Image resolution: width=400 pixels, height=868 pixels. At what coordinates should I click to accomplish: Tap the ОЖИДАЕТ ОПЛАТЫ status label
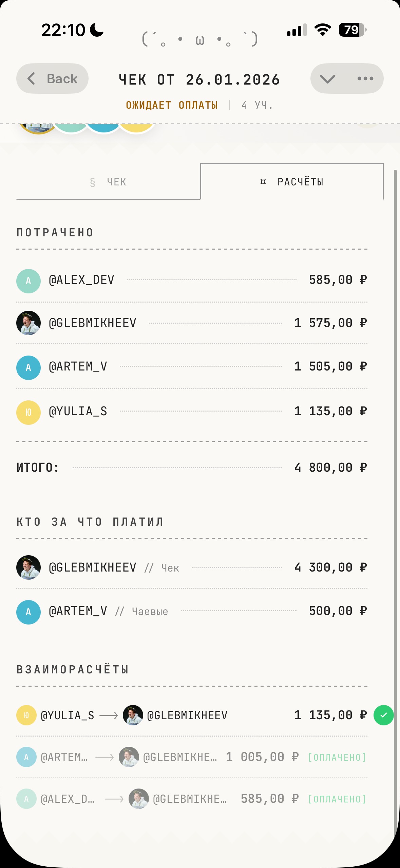tap(172, 105)
